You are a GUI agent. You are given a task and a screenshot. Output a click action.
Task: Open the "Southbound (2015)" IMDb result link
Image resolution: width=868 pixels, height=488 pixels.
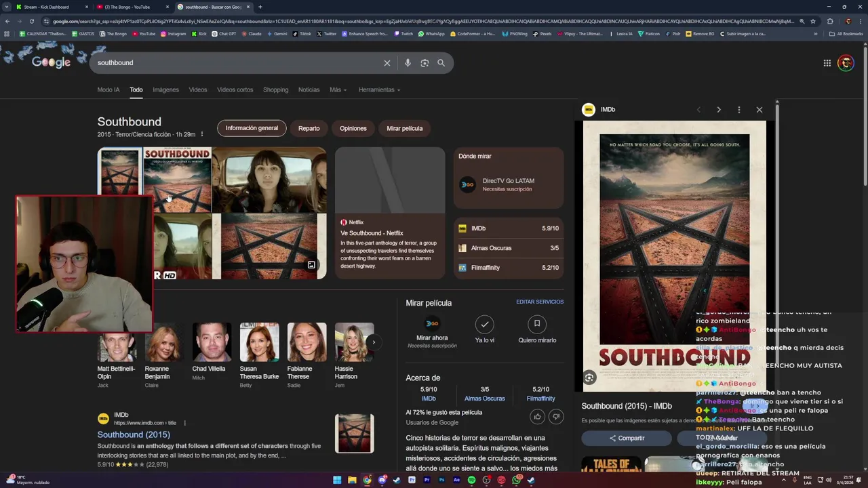point(134,434)
